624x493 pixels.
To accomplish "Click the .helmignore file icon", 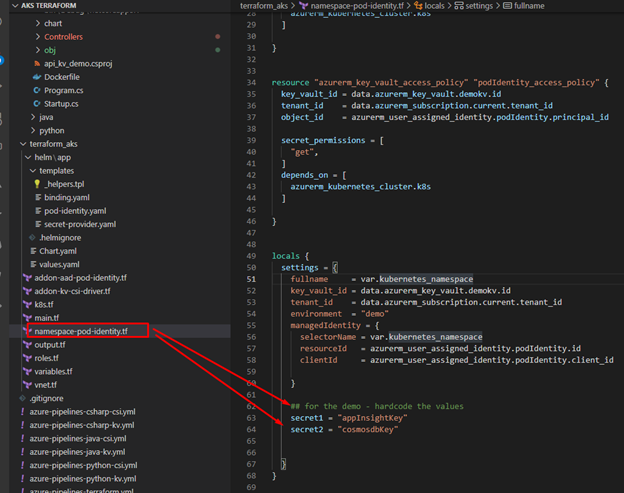I will (x=33, y=238).
